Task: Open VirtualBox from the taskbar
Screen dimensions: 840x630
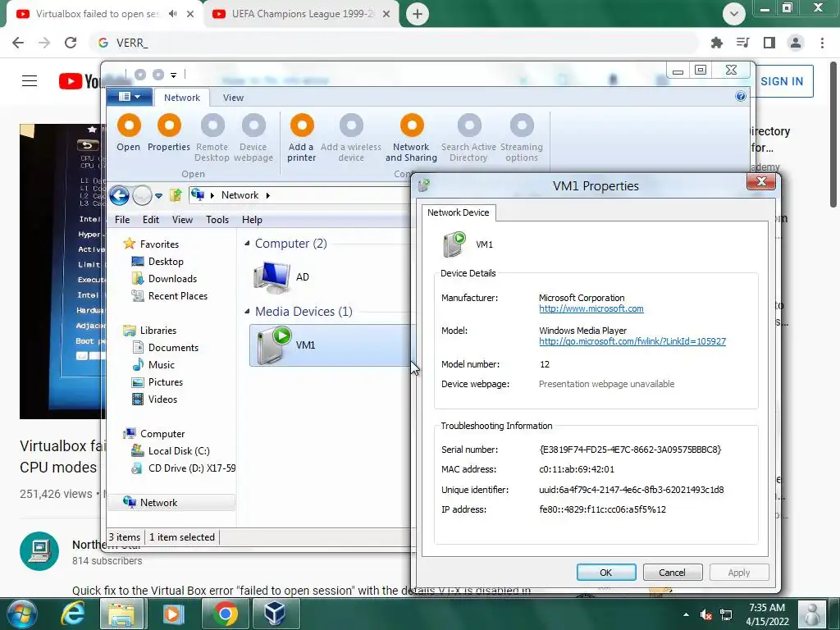Action: 275,614
